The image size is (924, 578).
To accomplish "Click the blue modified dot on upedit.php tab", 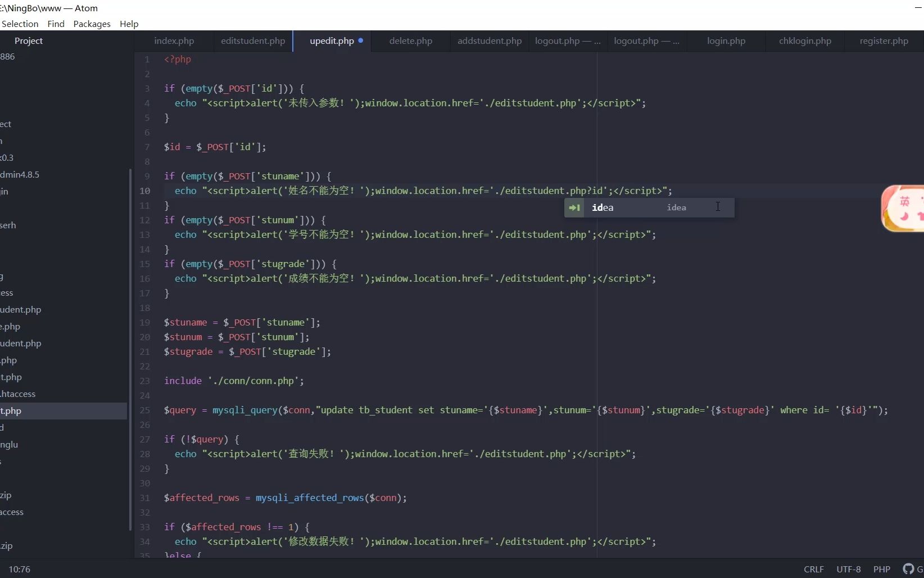I will coord(361,40).
